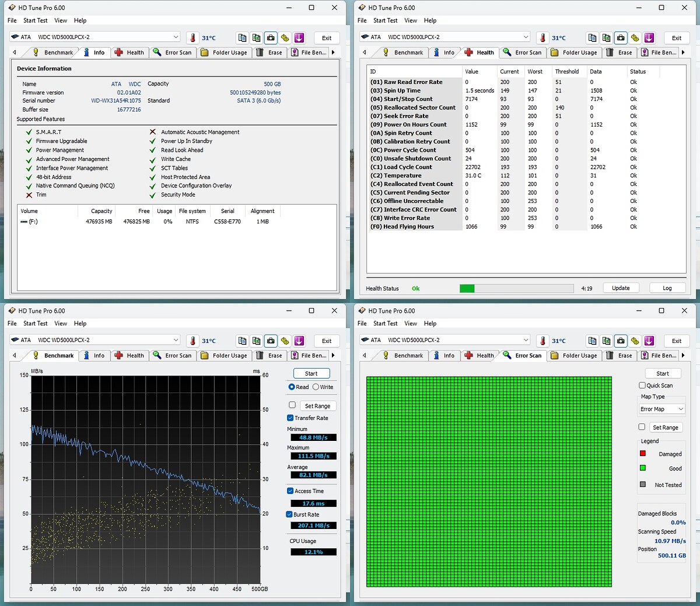Screen dimensions: 700x606
Task: Click the Start button in the Benchmark window
Action: 311,373
